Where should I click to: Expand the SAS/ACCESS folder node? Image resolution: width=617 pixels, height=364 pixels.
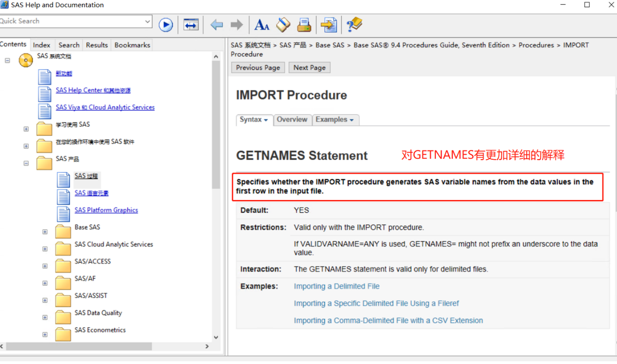(x=45, y=266)
